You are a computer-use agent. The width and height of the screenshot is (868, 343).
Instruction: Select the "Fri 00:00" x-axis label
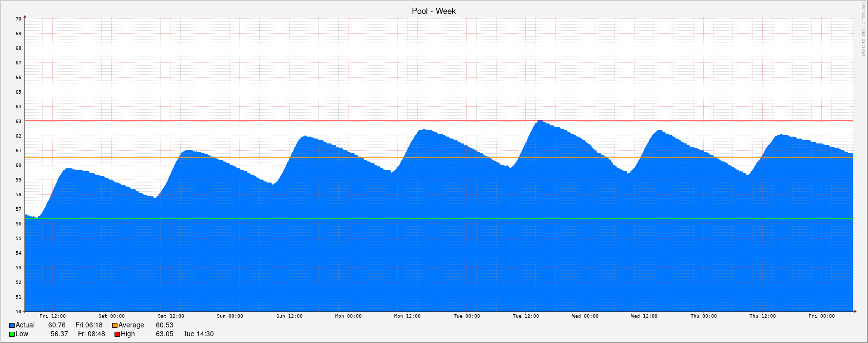click(821, 316)
